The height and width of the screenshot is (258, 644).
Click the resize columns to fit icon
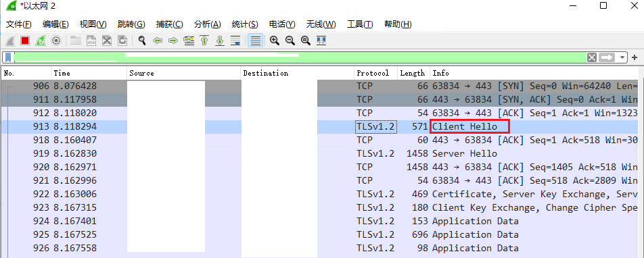pyautogui.click(x=321, y=41)
